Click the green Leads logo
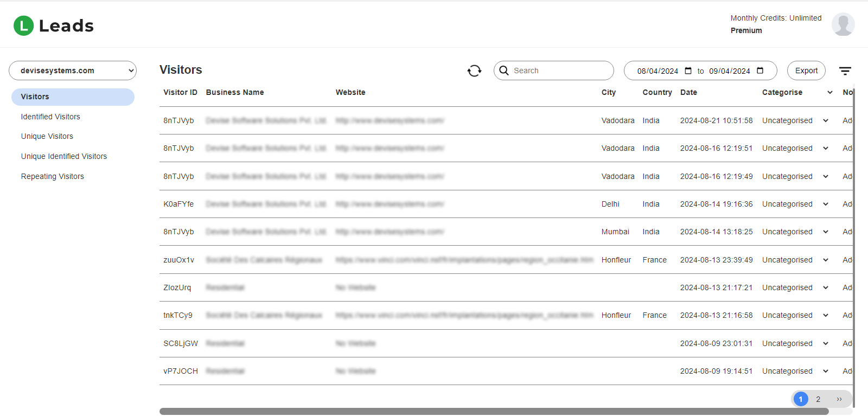The image size is (868, 416). (x=24, y=25)
